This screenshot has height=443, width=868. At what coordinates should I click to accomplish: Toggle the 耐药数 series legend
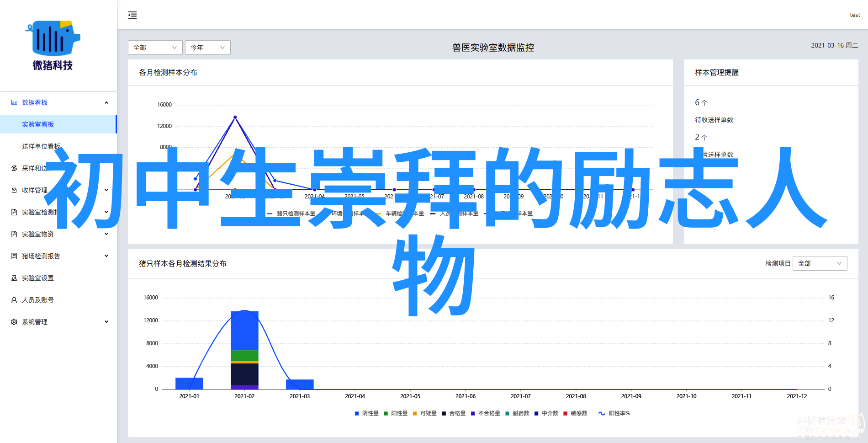point(517,413)
